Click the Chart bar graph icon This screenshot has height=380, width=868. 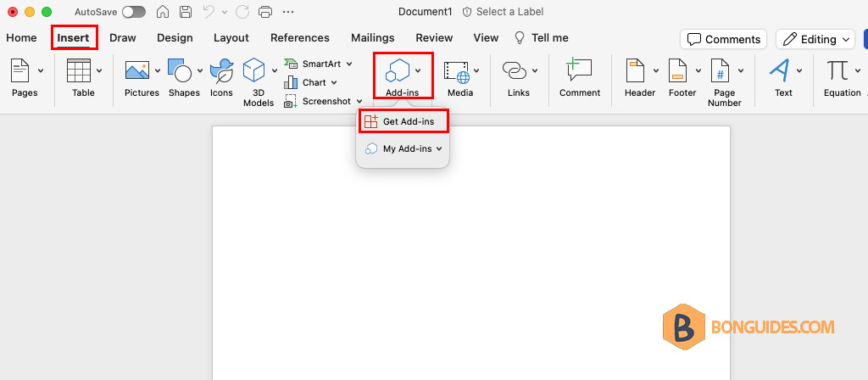[x=291, y=82]
